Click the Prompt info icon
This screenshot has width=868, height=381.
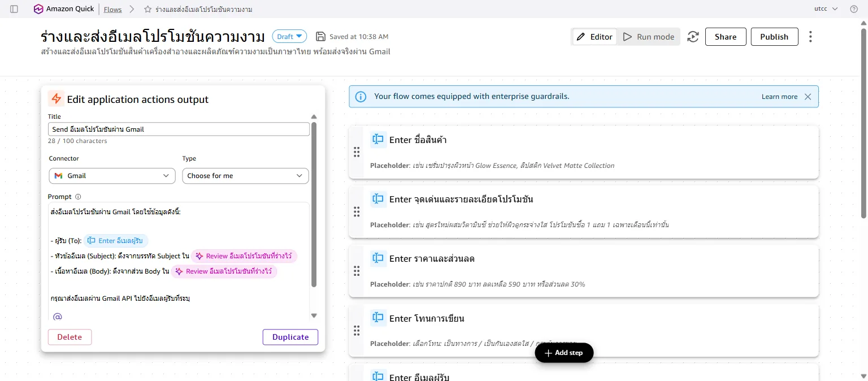click(x=78, y=197)
